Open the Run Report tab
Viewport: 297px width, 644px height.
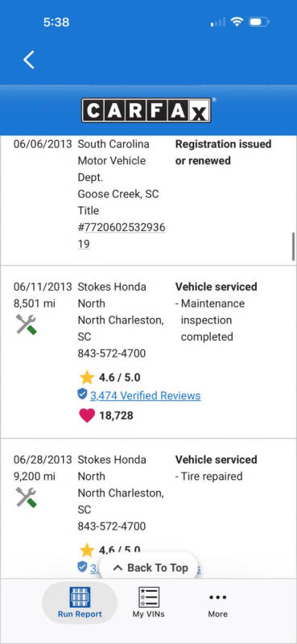[x=80, y=602]
